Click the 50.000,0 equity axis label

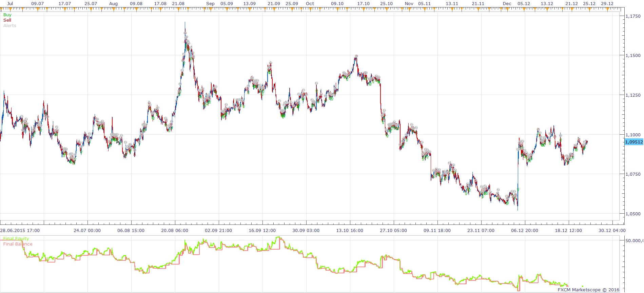(x=634, y=241)
